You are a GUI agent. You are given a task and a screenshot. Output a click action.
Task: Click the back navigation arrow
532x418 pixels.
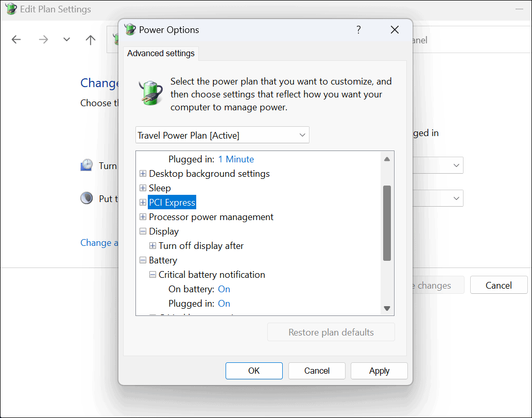(16, 40)
